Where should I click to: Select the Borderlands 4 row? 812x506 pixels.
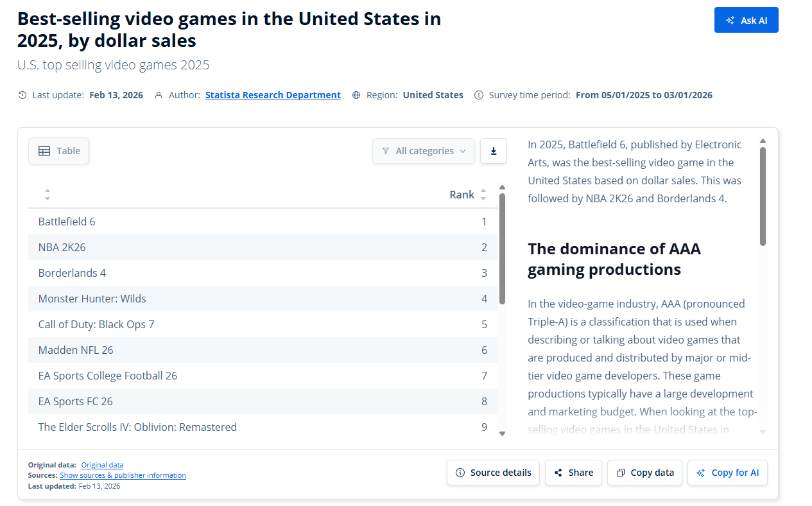pyautogui.click(x=263, y=273)
